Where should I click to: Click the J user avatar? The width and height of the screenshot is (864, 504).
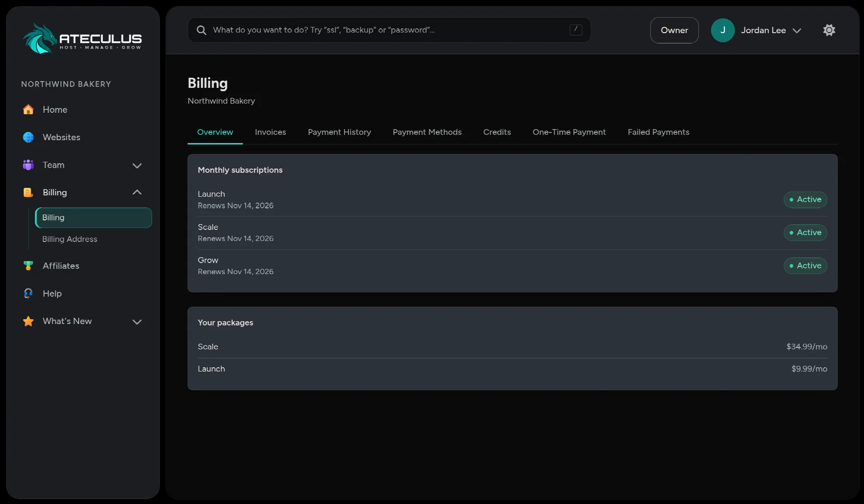click(723, 30)
